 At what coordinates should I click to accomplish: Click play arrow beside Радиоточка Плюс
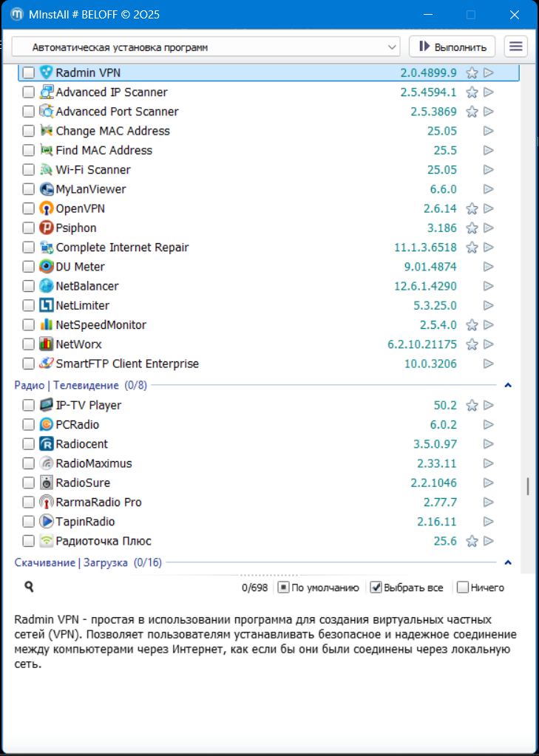click(488, 541)
